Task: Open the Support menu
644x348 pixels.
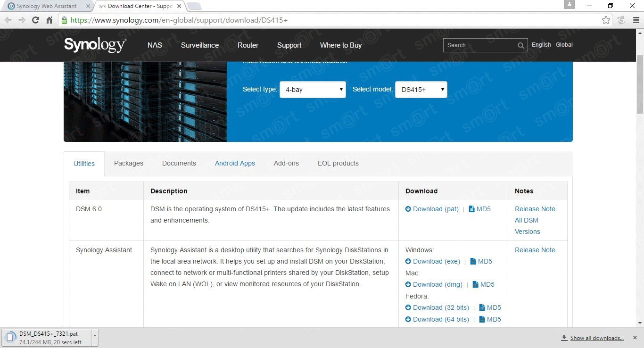Action: point(289,45)
